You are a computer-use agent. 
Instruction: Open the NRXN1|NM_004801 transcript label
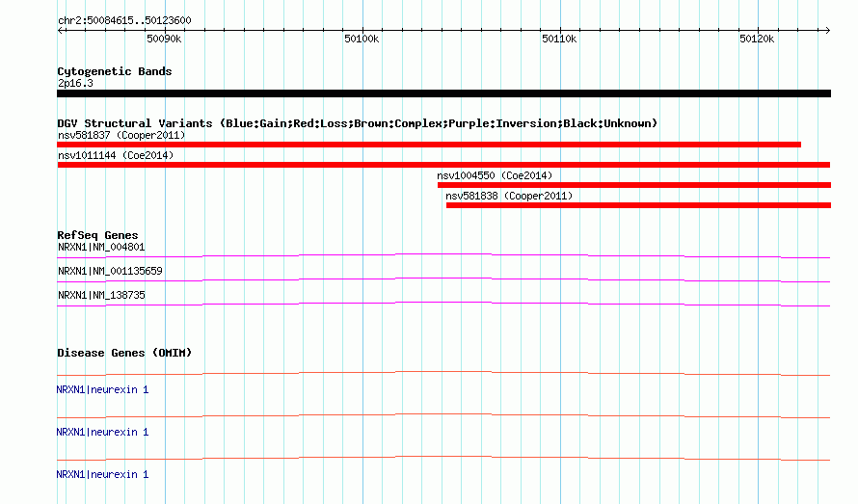101,247
